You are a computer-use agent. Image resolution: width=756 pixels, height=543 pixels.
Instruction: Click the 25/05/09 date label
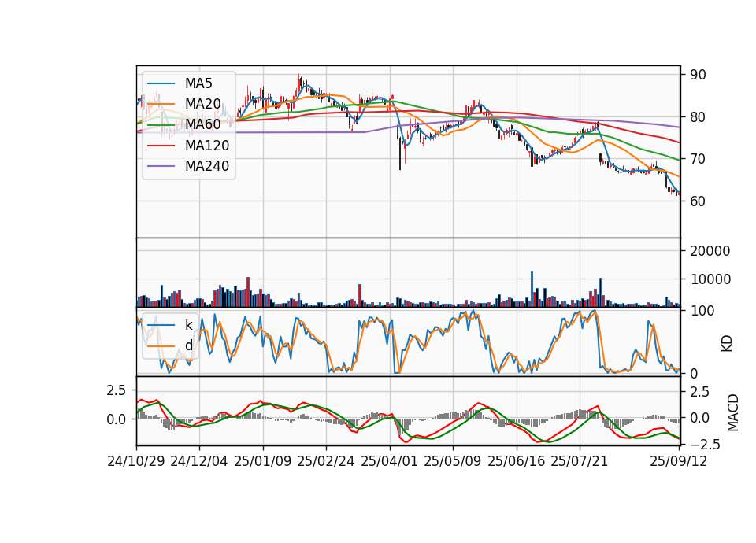point(453,461)
